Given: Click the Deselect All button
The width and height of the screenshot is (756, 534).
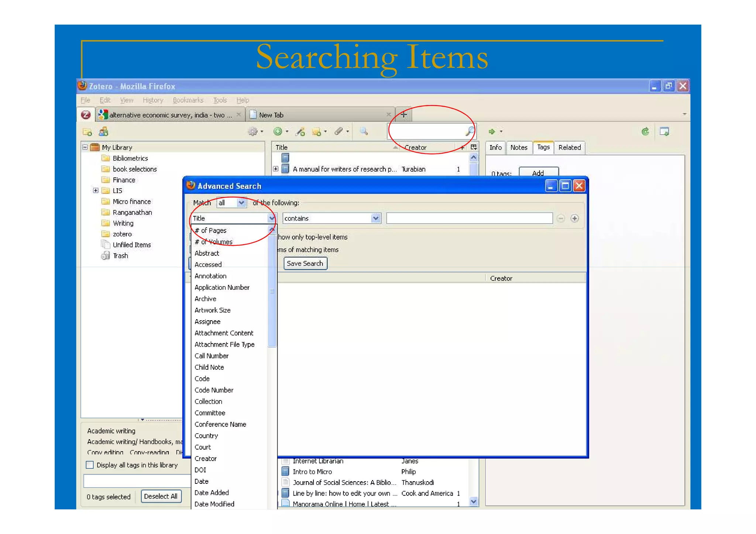Looking at the screenshot, I should [x=161, y=496].
